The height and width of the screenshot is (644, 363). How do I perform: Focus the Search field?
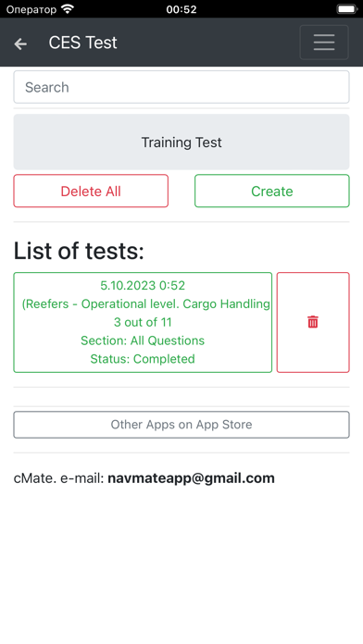click(x=181, y=87)
